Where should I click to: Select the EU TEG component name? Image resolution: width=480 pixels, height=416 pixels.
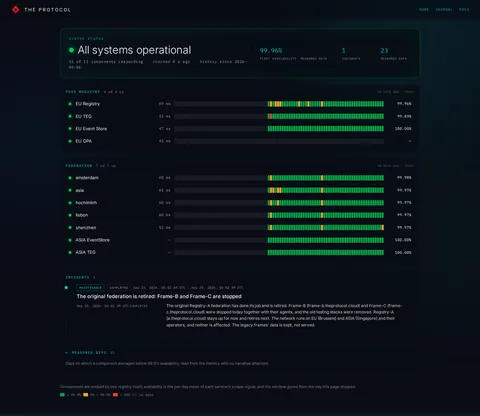pyautogui.click(x=84, y=116)
